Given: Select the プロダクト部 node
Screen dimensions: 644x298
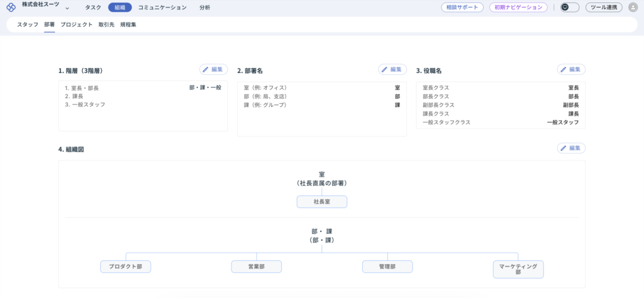Looking at the screenshot, I should tap(126, 267).
